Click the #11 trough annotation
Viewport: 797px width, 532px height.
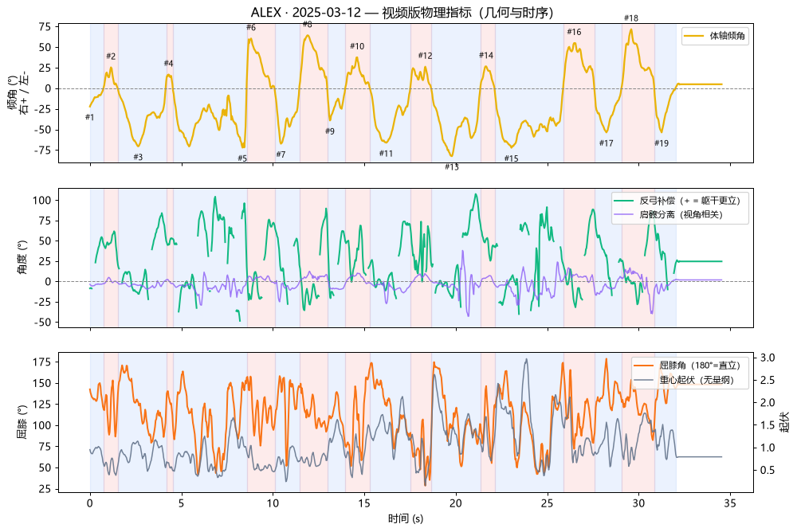tap(386, 154)
